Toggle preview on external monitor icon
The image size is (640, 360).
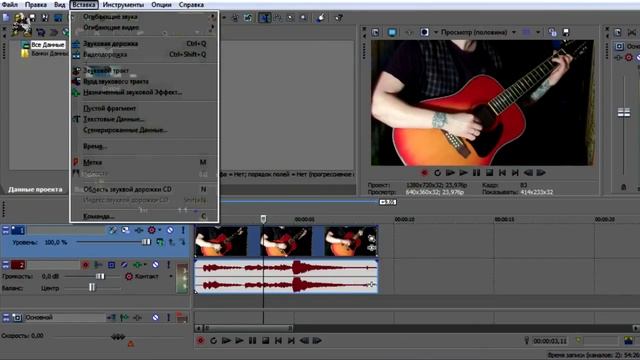pos(392,32)
